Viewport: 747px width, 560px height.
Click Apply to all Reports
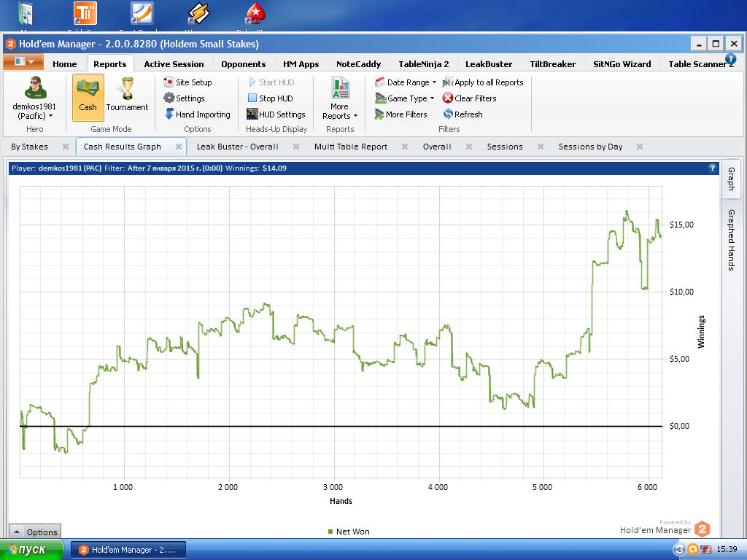tap(483, 82)
